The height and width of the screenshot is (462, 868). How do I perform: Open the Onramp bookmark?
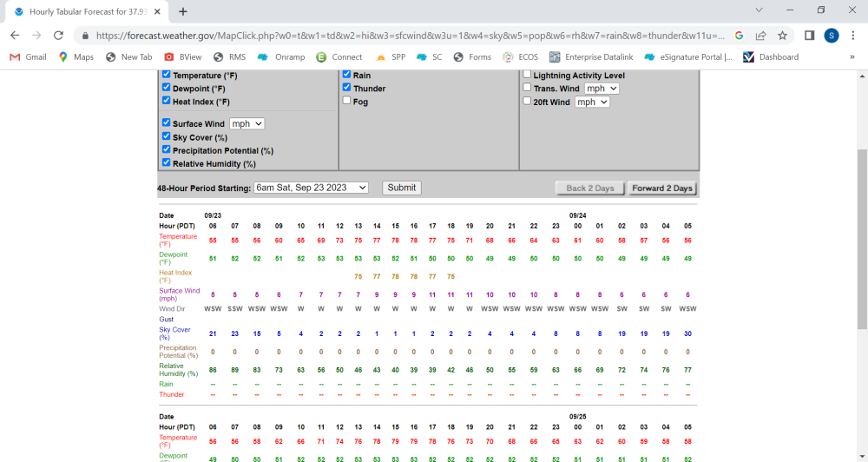[x=281, y=57]
